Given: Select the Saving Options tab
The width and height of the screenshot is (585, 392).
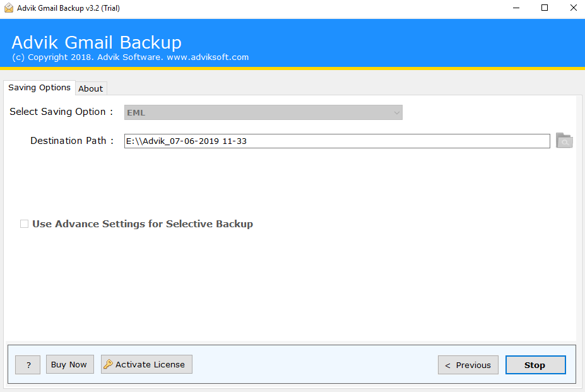Looking at the screenshot, I should coord(39,87).
